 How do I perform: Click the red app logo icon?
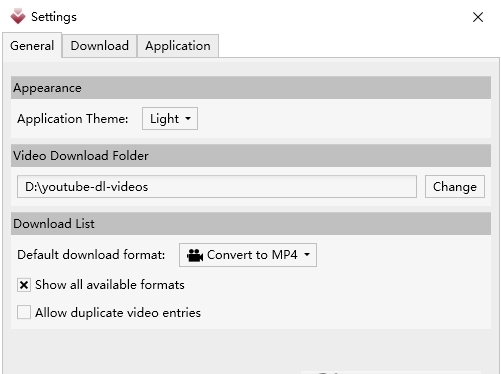(17, 16)
